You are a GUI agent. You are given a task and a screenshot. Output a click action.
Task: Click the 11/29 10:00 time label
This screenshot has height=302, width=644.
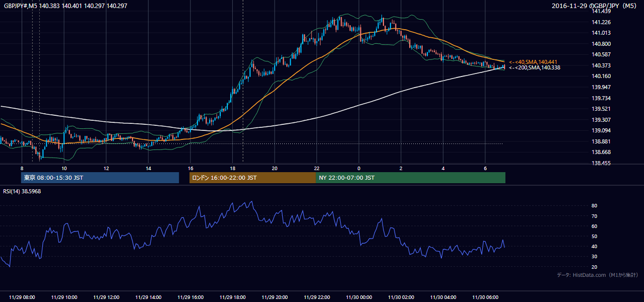point(64,297)
